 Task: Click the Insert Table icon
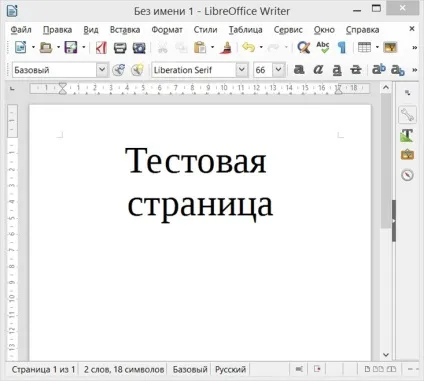click(x=364, y=47)
